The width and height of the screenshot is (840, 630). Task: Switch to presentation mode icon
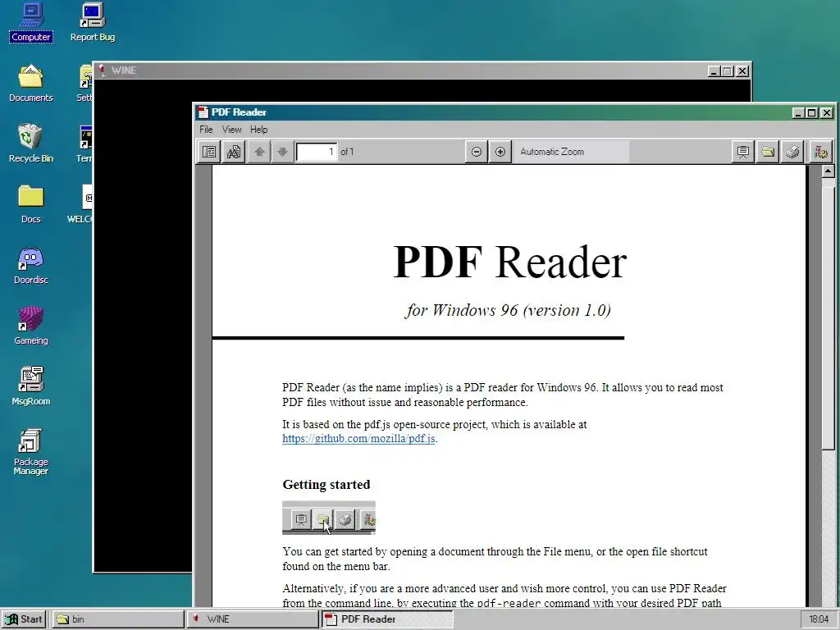point(743,152)
